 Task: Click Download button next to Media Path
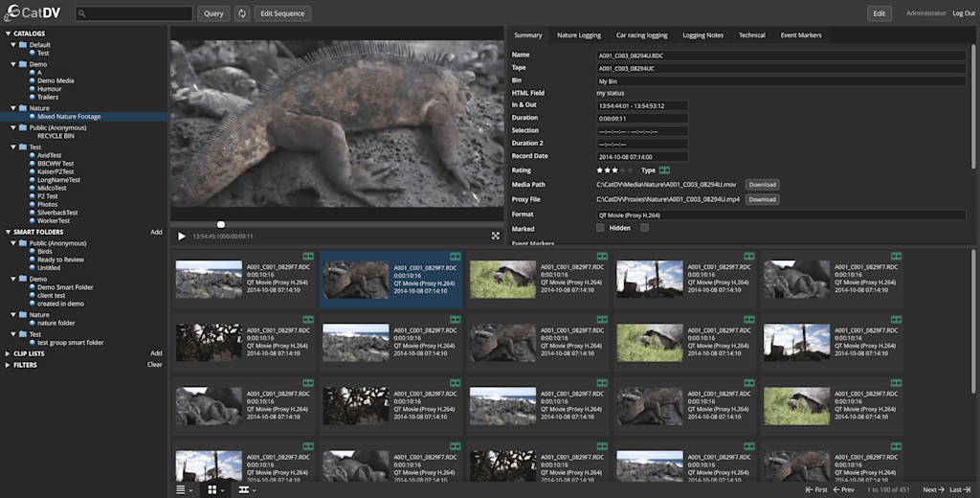point(762,185)
